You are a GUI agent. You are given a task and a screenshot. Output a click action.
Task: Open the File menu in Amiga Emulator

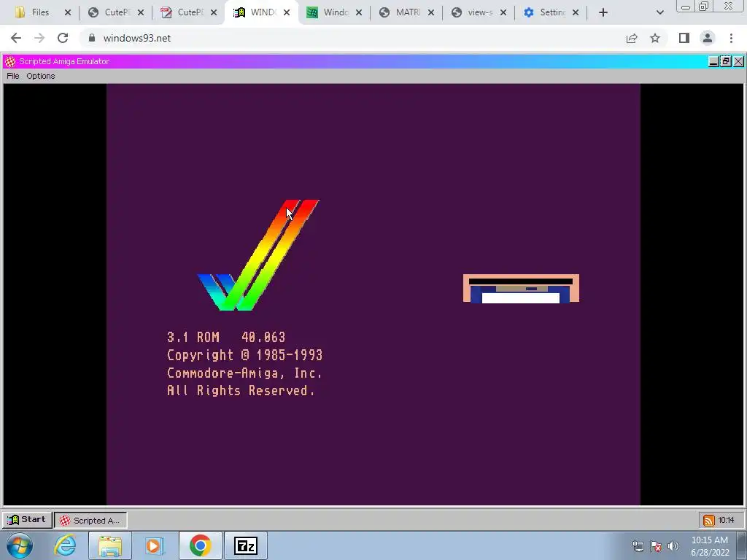pos(13,76)
